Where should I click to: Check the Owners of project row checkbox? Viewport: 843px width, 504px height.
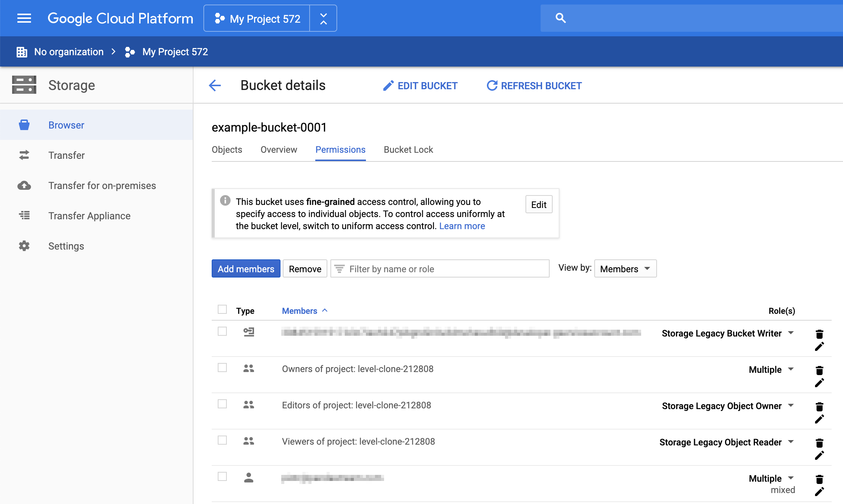coord(222,368)
